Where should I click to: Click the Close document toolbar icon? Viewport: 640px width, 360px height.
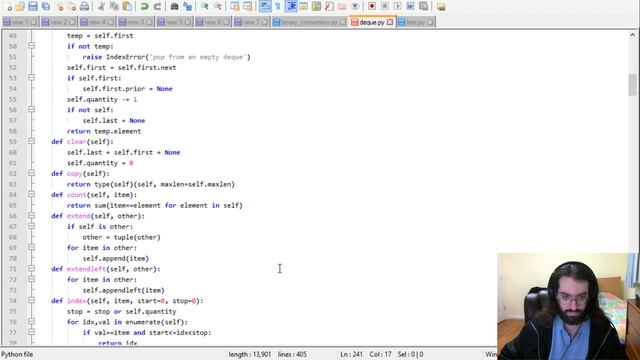pyautogui.click(x=59, y=6)
